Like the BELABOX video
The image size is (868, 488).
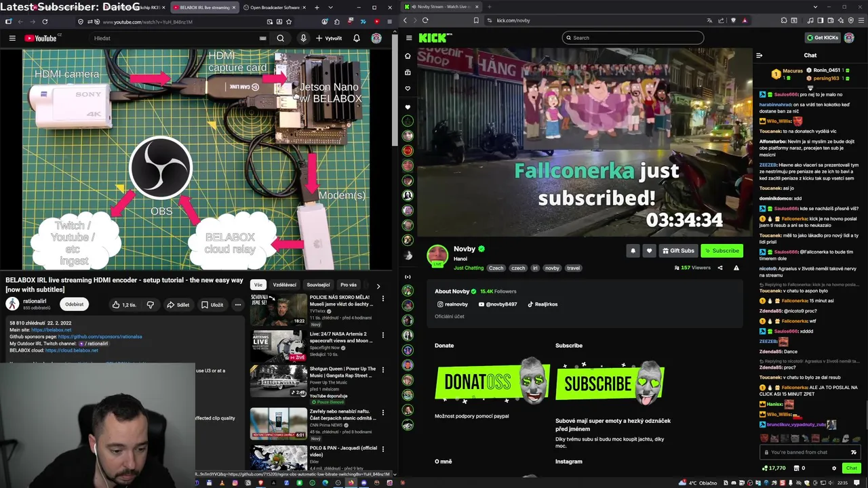[x=125, y=305]
